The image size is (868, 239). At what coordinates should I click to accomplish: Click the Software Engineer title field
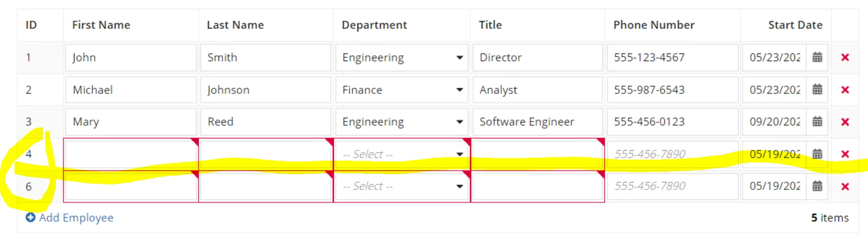tap(537, 122)
